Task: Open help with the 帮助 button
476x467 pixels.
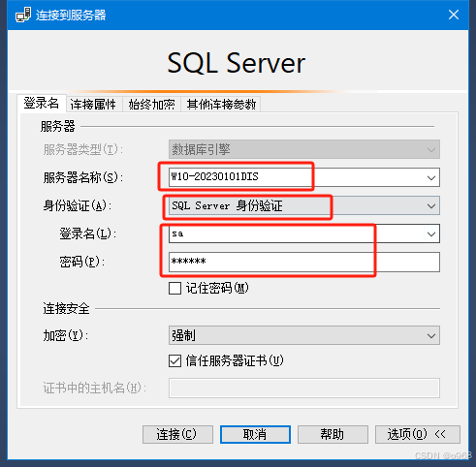Action: coord(333,434)
